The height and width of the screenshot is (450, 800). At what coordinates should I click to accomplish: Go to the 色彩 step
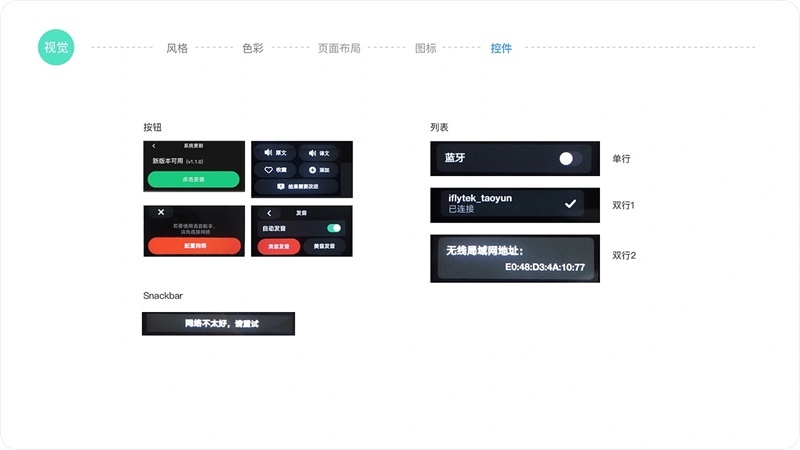pyautogui.click(x=253, y=48)
